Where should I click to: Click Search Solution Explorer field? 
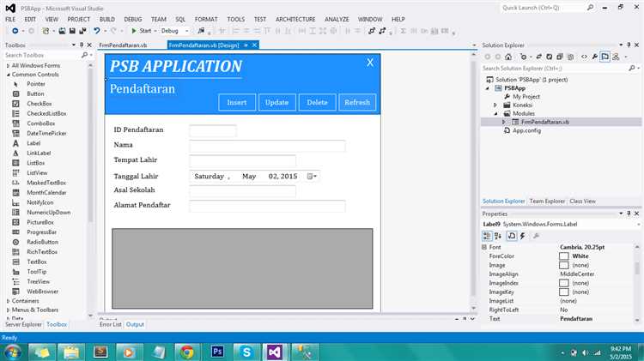[554, 69]
